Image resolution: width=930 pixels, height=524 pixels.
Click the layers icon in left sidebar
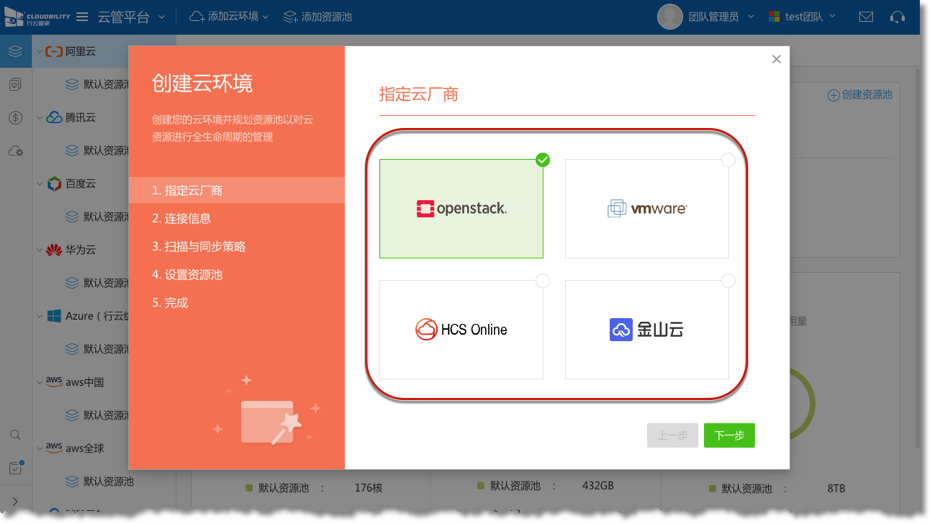[x=15, y=51]
